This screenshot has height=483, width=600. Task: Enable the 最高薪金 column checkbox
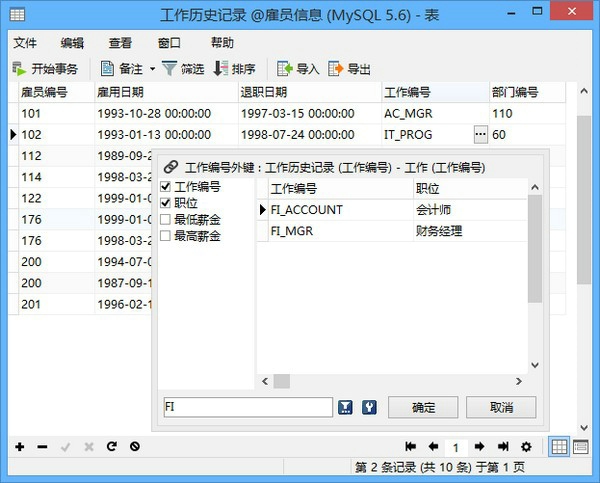165,236
